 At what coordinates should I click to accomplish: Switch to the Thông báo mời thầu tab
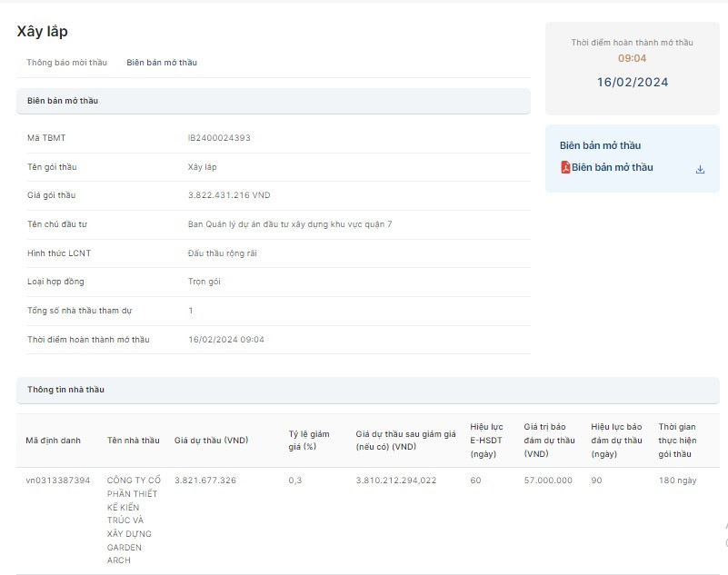tap(66, 63)
